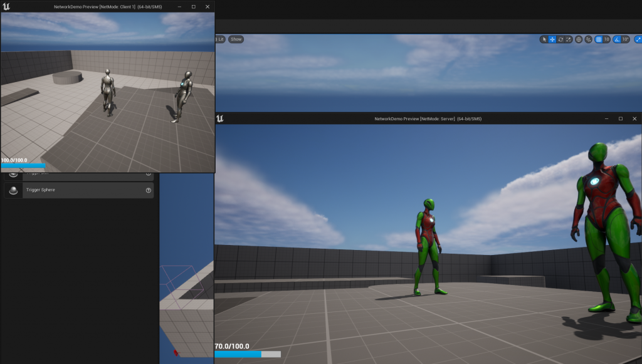Image resolution: width=642 pixels, height=364 pixels.
Task: Open the rotation snap value dropdown showing 10°
Action: [626, 39]
